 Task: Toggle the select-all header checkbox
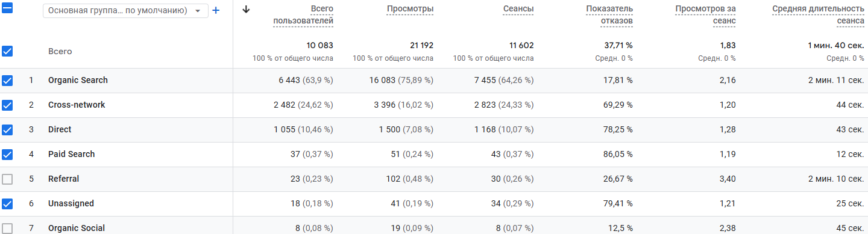point(7,9)
